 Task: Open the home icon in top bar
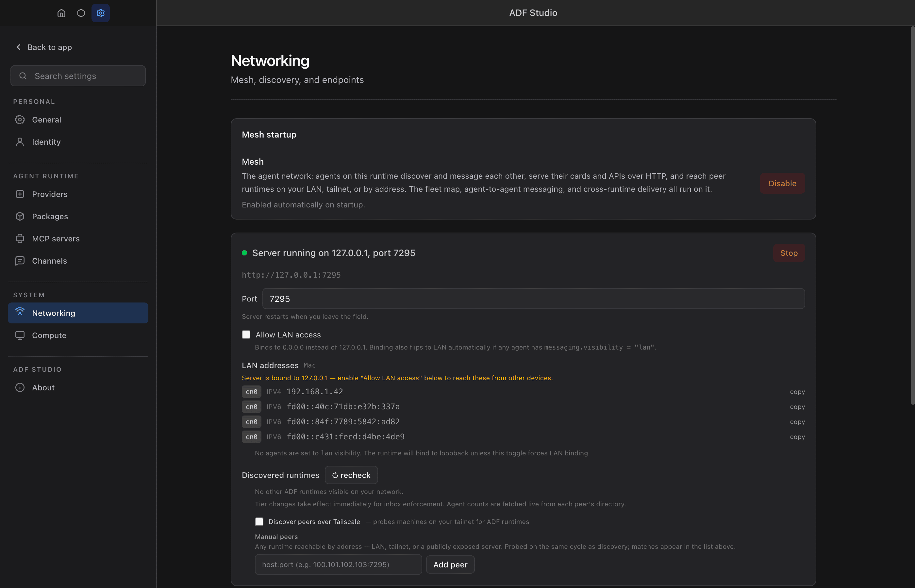coord(61,13)
